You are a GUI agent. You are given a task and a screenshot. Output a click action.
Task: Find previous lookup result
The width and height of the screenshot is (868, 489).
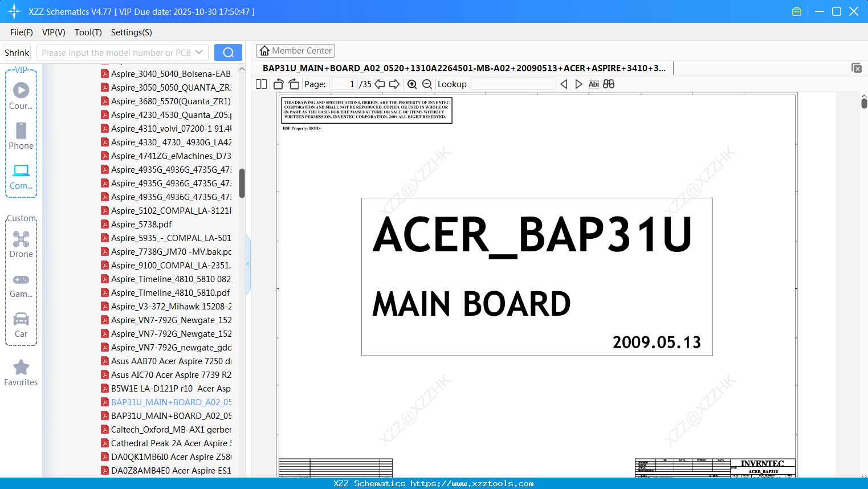(564, 84)
